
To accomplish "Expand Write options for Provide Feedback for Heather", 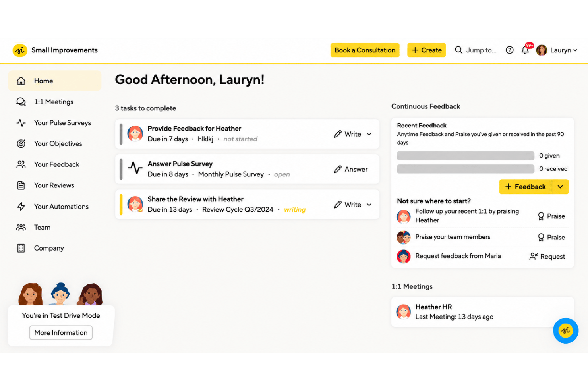I will pos(369,134).
